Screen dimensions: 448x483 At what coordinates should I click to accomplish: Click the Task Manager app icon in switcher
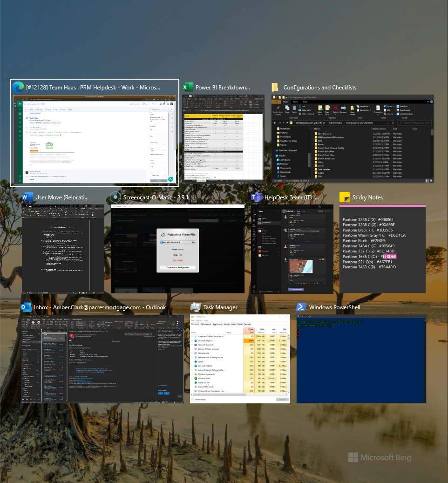click(x=196, y=307)
